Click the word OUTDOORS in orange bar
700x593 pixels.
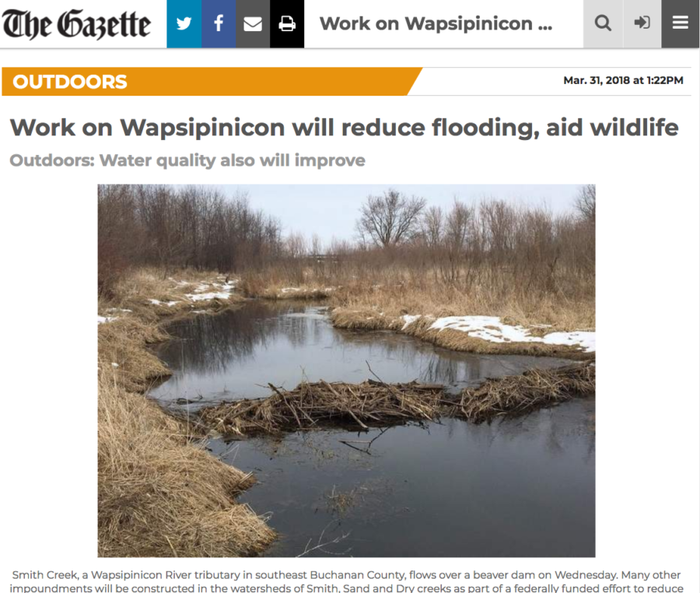[70, 82]
